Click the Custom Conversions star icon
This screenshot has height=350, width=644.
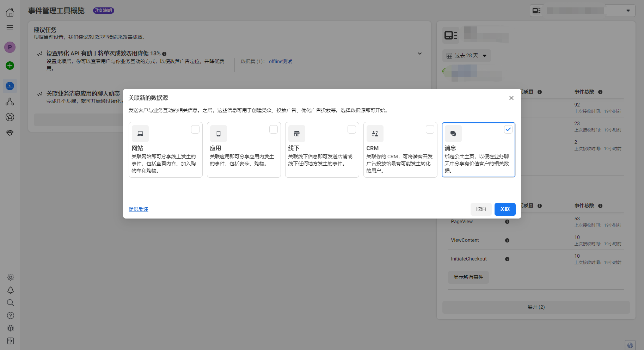(10, 117)
